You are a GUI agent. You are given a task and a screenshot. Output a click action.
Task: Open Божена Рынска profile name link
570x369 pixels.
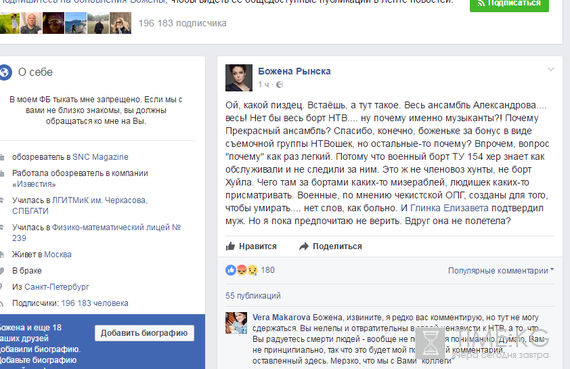294,71
